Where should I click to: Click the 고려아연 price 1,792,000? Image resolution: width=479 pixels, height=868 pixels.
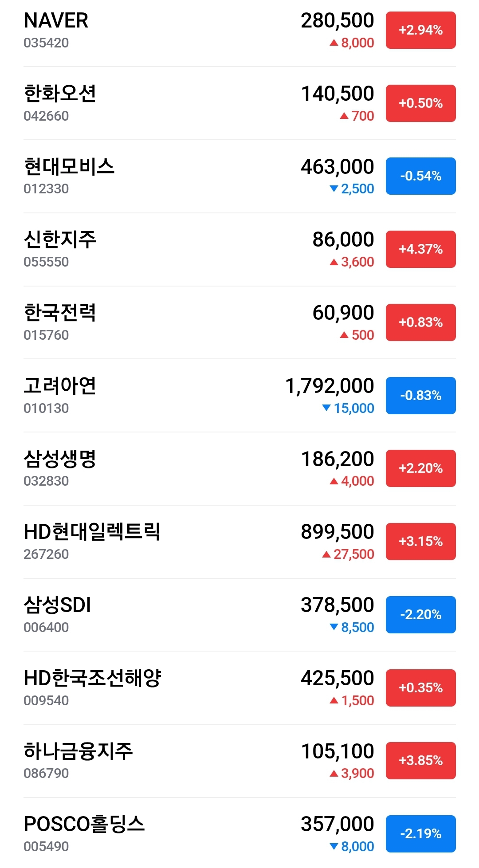click(329, 386)
